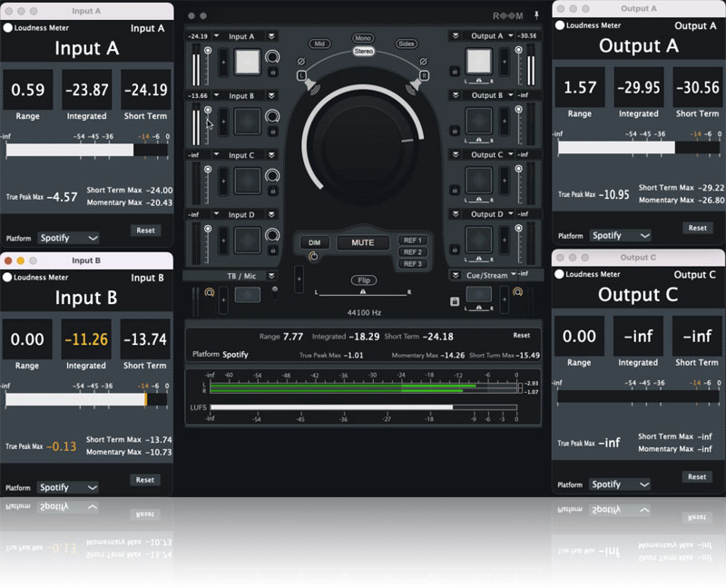Enable the Output B select pad

coord(478,120)
